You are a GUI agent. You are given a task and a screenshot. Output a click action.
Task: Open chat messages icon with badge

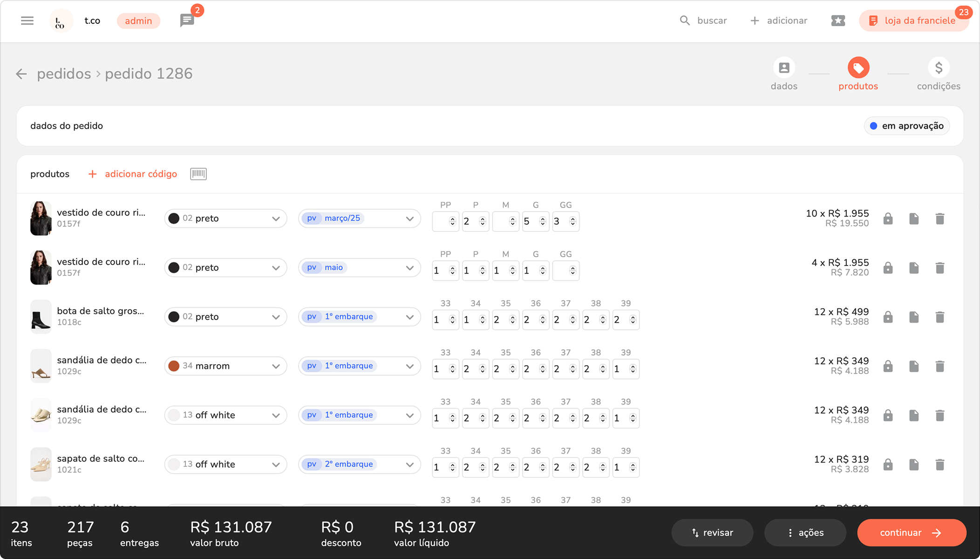[187, 20]
